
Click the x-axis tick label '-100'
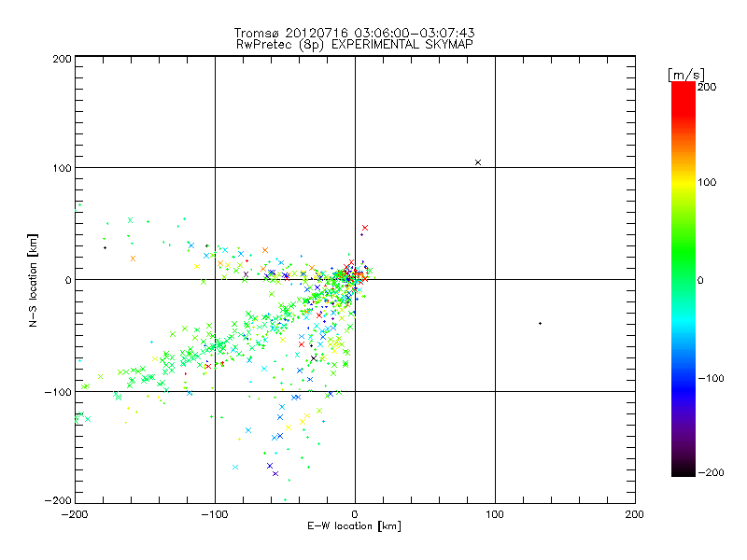(215, 515)
